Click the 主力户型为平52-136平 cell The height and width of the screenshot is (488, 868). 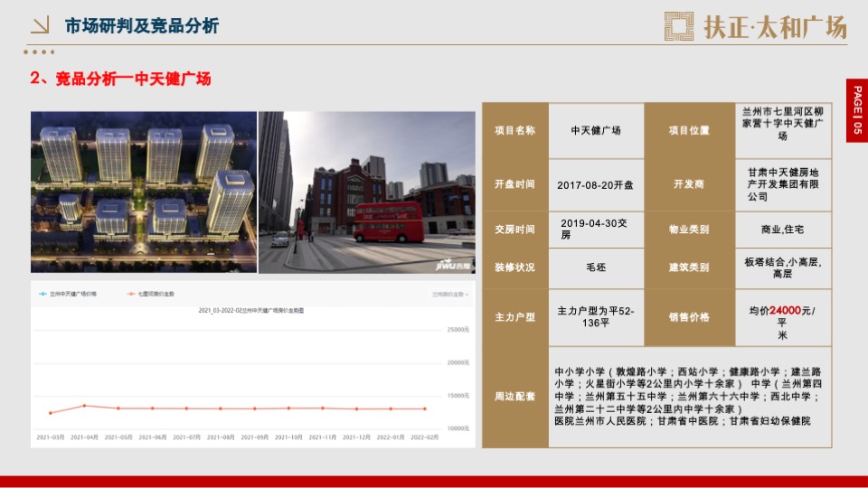[x=596, y=317]
